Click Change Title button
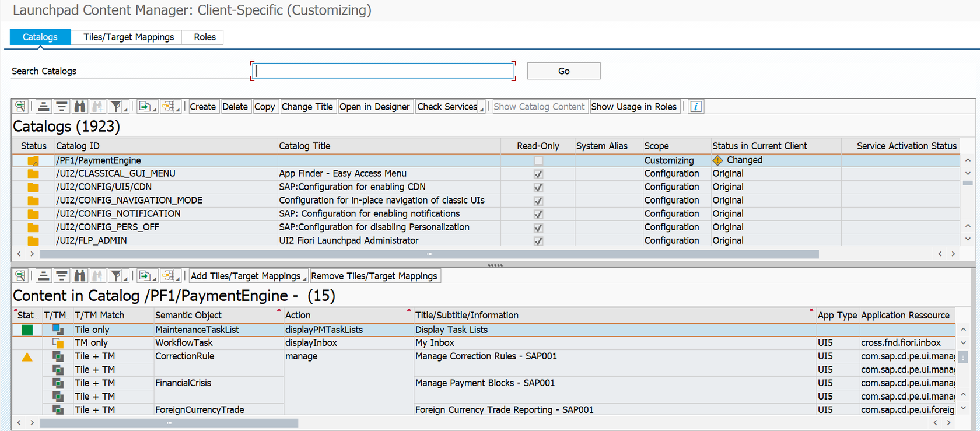The image size is (980, 431). (307, 107)
